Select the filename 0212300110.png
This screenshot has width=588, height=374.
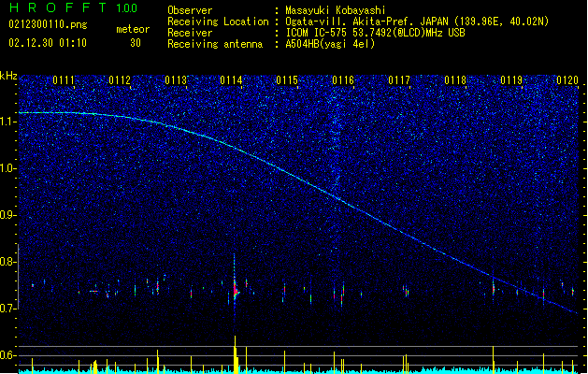(48, 25)
